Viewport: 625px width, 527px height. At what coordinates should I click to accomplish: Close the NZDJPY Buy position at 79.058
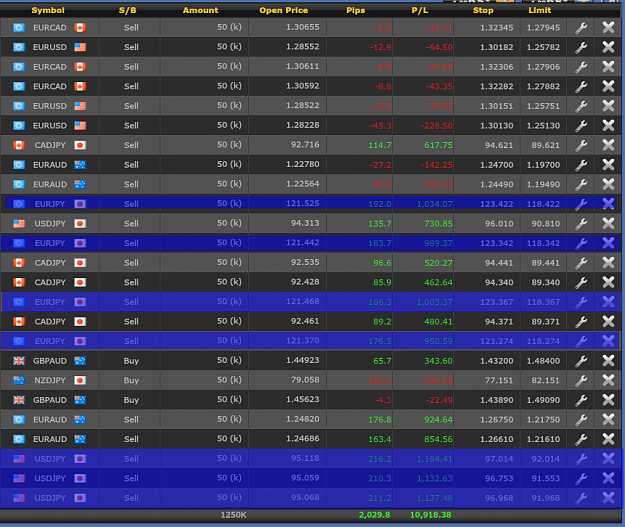coord(608,380)
